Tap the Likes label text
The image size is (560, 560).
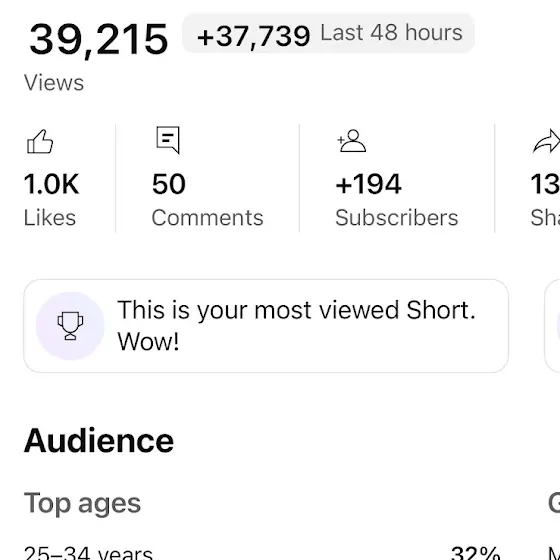[50, 218]
